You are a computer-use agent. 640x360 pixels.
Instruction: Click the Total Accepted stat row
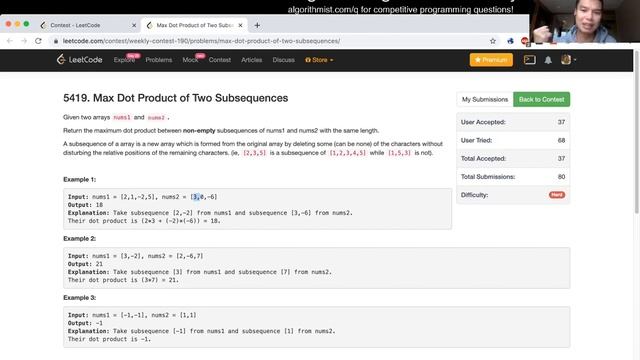point(513,158)
